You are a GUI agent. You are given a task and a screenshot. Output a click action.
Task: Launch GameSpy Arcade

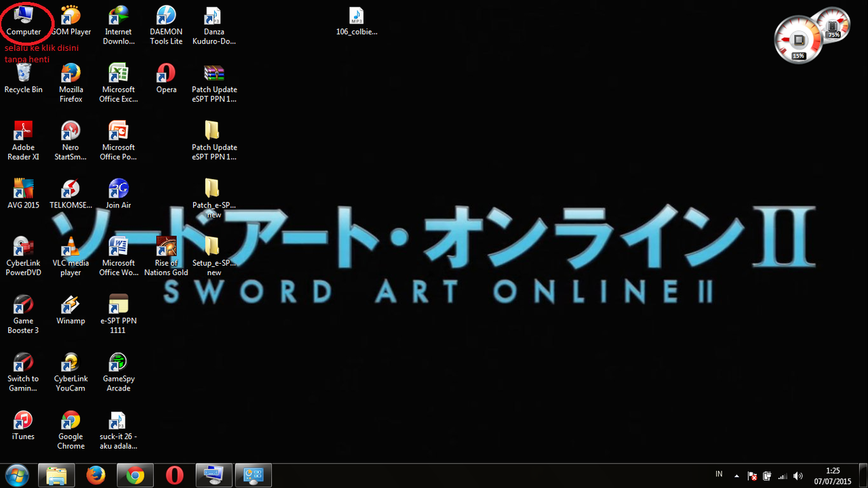click(119, 371)
